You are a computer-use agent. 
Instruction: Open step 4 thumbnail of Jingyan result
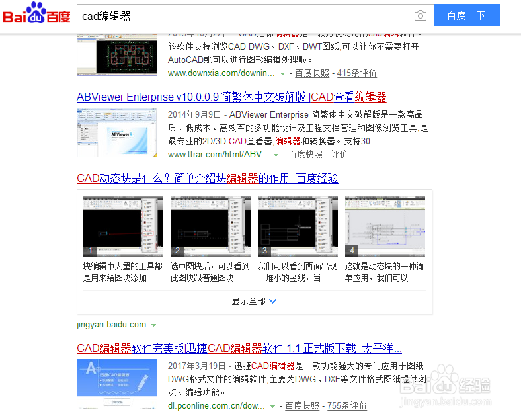pyautogui.click(x=385, y=226)
